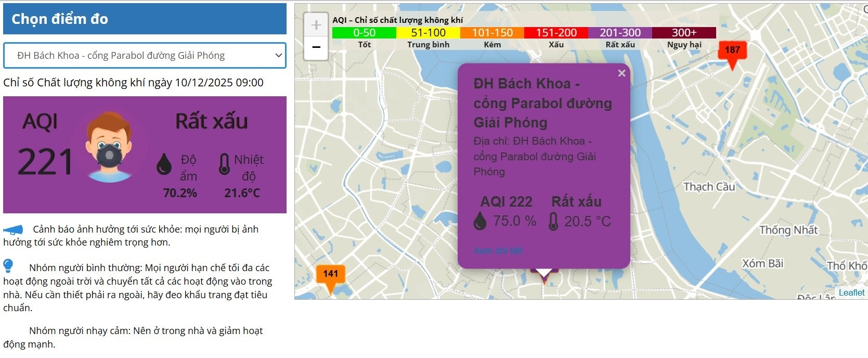
Task: Open the monitoring station dropdown
Action: [145, 56]
